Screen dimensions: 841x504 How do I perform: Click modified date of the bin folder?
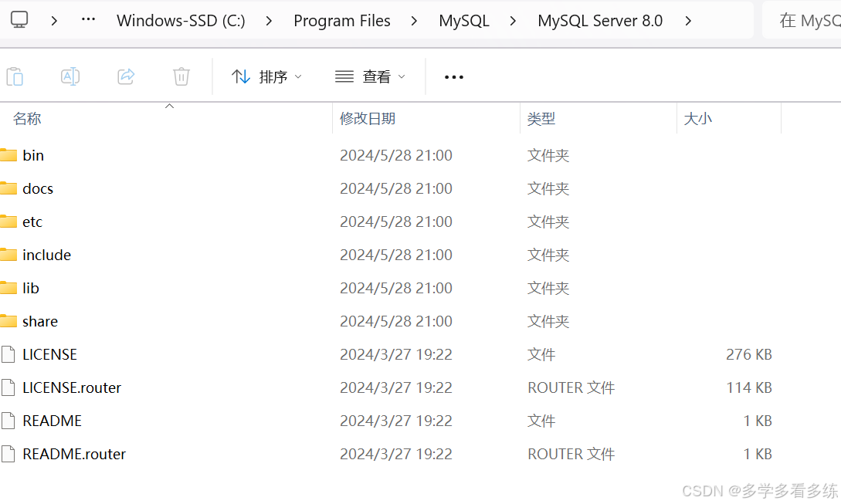(396, 155)
